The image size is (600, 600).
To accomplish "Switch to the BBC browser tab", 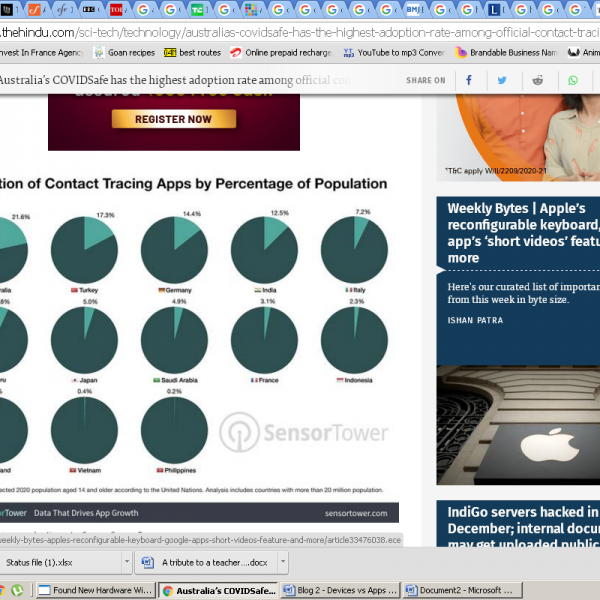I will [90, 10].
